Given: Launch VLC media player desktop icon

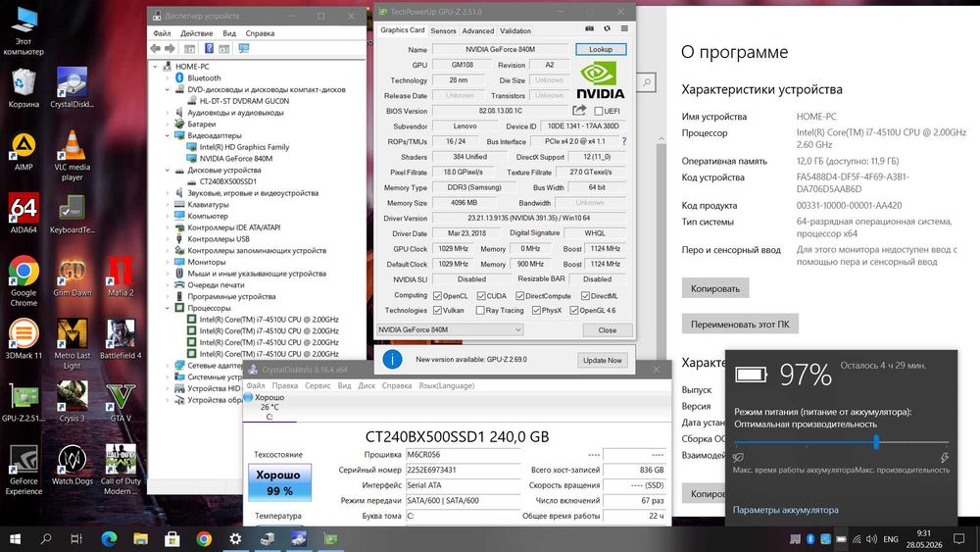Looking at the screenshot, I should tap(72, 155).
